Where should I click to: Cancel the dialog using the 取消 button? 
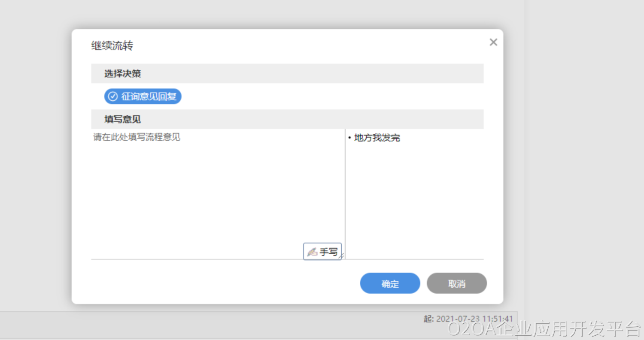(x=456, y=283)
